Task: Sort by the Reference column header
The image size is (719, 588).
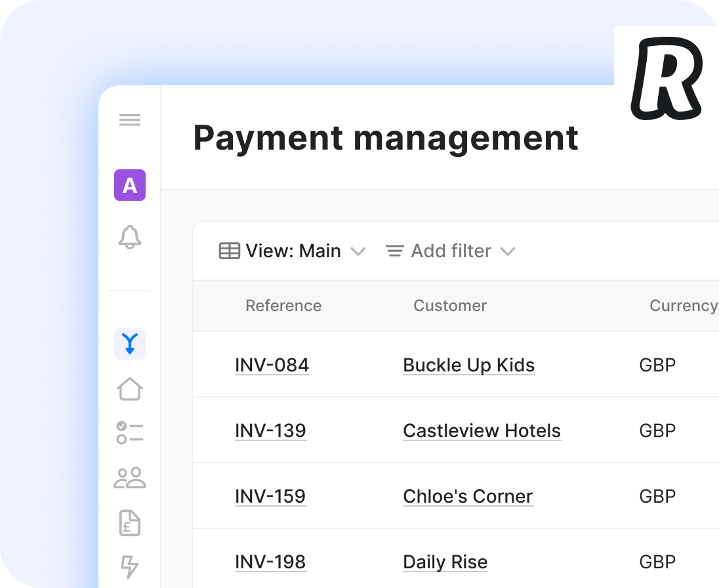Action: [283, 306]
